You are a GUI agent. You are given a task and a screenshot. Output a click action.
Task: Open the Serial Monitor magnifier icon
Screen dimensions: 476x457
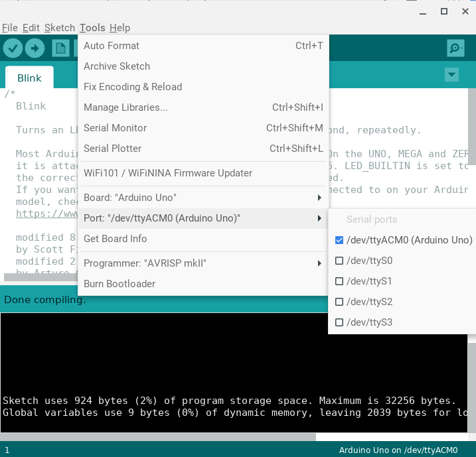pos(455,48)
